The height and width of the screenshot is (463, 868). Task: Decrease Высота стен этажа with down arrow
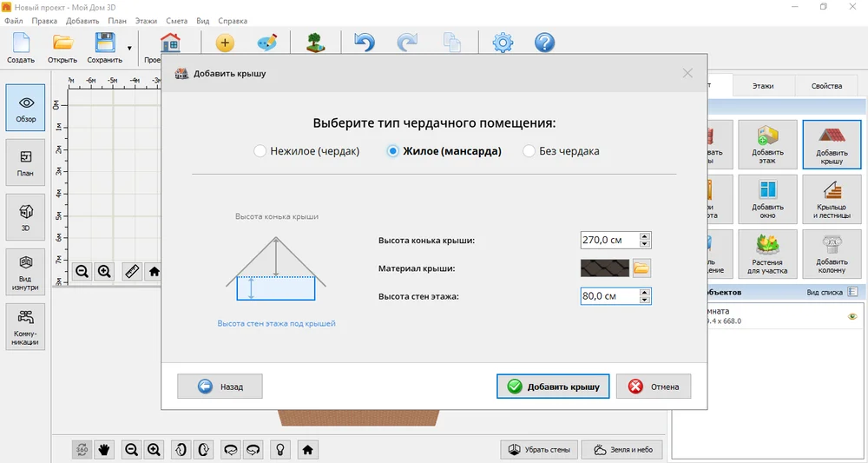[x=644, y=301]
